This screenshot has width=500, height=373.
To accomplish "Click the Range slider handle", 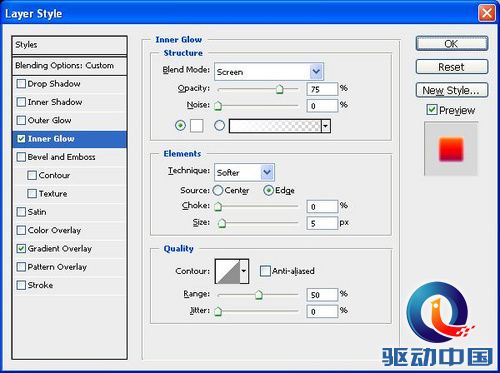I will (259, 295).
